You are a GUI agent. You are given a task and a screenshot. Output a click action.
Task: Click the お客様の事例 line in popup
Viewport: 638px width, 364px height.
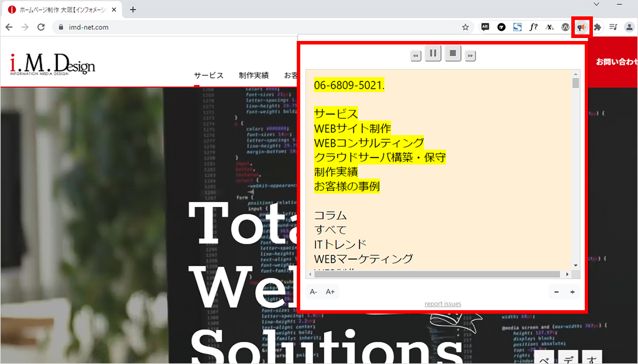point(347,186)
